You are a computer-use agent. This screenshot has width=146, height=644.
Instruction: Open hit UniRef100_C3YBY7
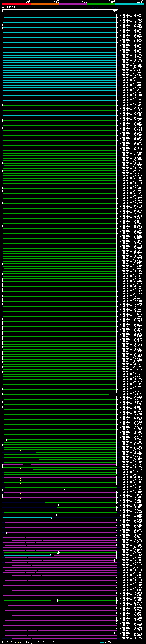click(x=131, y=17)
